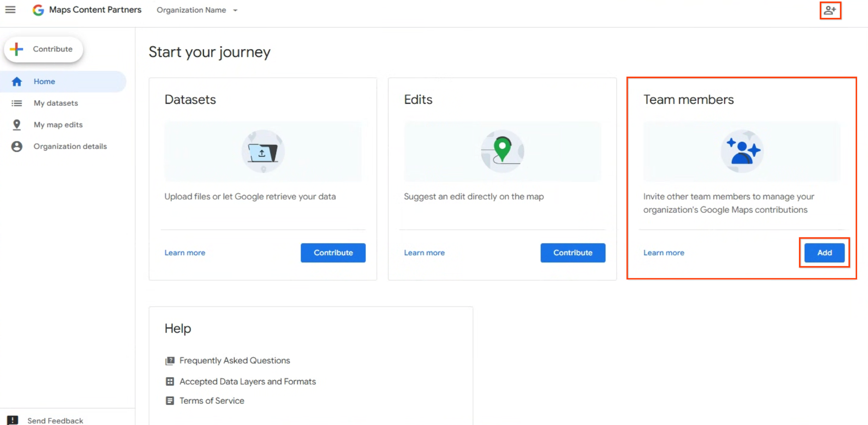Expand the Organization Name dropdown arrow

pos(235,10)
